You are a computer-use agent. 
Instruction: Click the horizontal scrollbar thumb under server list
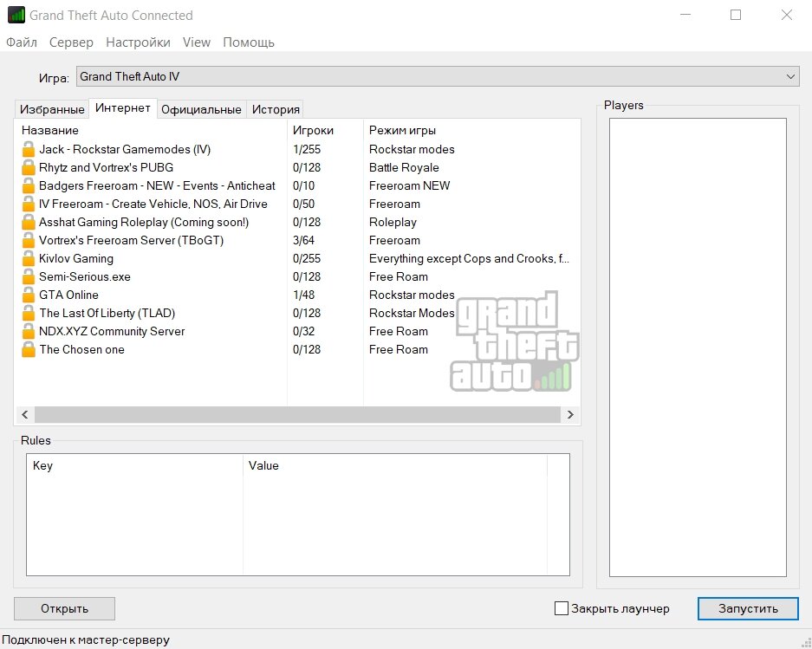[x=297, y=414]
